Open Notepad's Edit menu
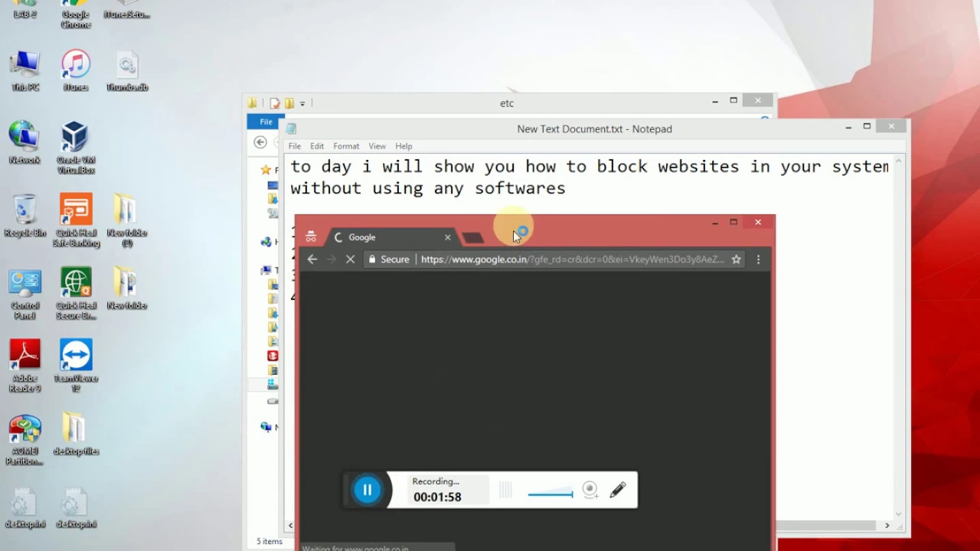980x551 pixels. (x=317, y=146)
